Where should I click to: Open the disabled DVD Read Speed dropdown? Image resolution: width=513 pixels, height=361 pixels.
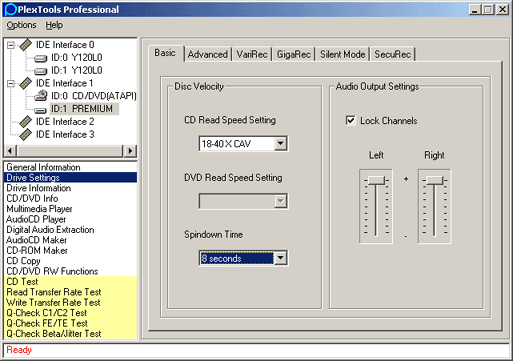[x=280, y=201]
